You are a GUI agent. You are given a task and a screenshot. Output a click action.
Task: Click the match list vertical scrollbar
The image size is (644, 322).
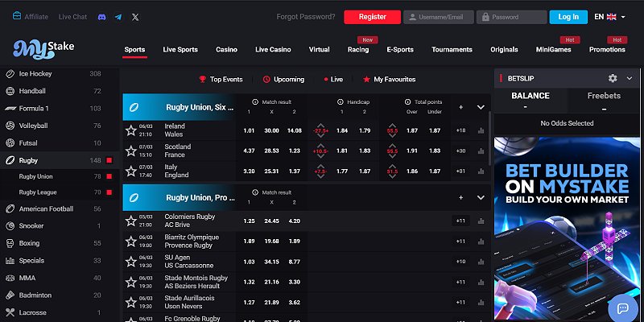(x=489, y=138)
